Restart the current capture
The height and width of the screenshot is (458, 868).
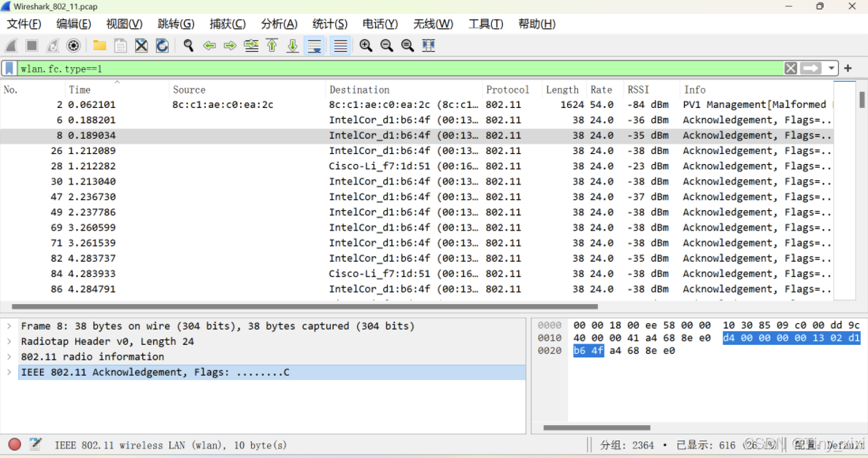click(x=53, y=45)
